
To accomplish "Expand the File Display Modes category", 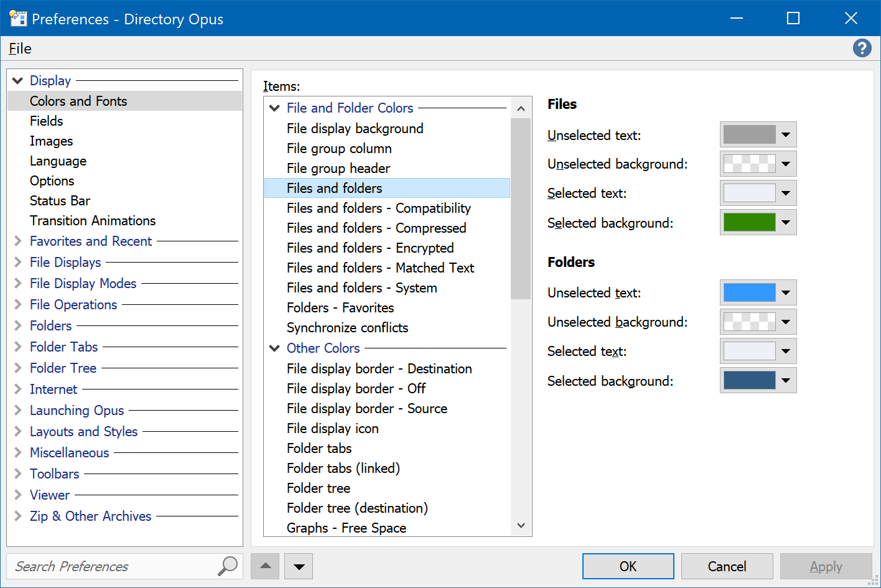I will click(18, 283).
